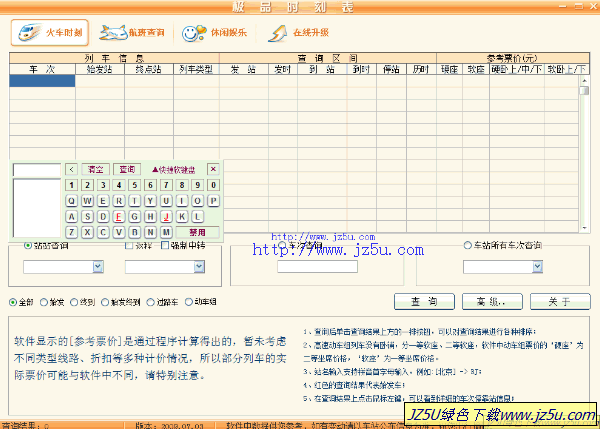
Task: Click the results table scrollbar up arrow
Action: tap(584, 80)
